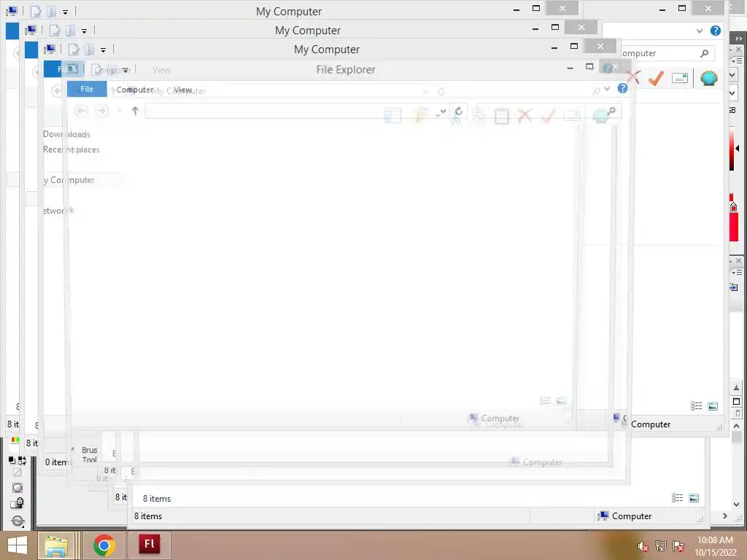Open Customize Quick Access dropdown in front My Computer
The image size is (747, 560).
[x=103, y=50]
